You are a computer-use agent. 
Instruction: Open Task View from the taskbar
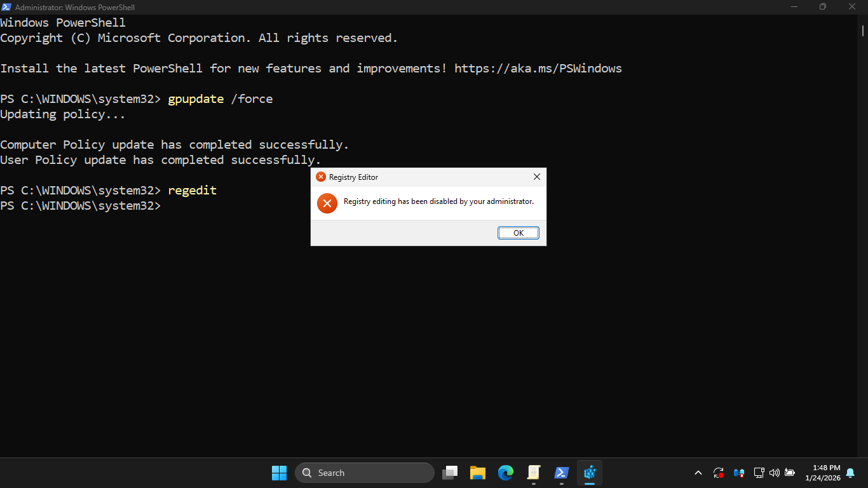point(450,473)
